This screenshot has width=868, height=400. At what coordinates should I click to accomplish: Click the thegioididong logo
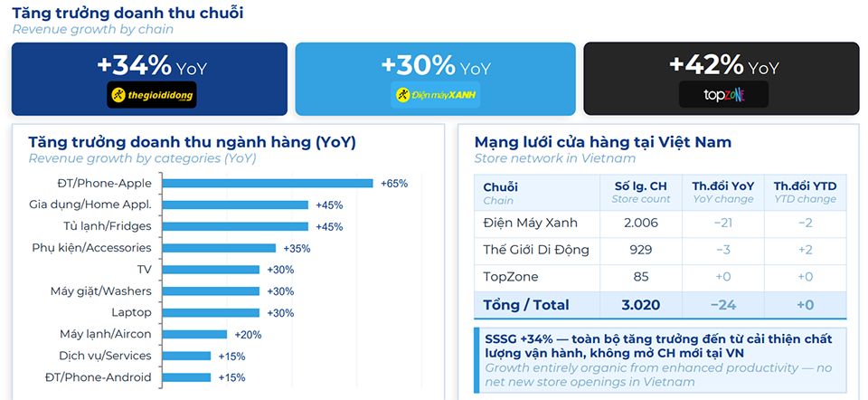(151, 95)
